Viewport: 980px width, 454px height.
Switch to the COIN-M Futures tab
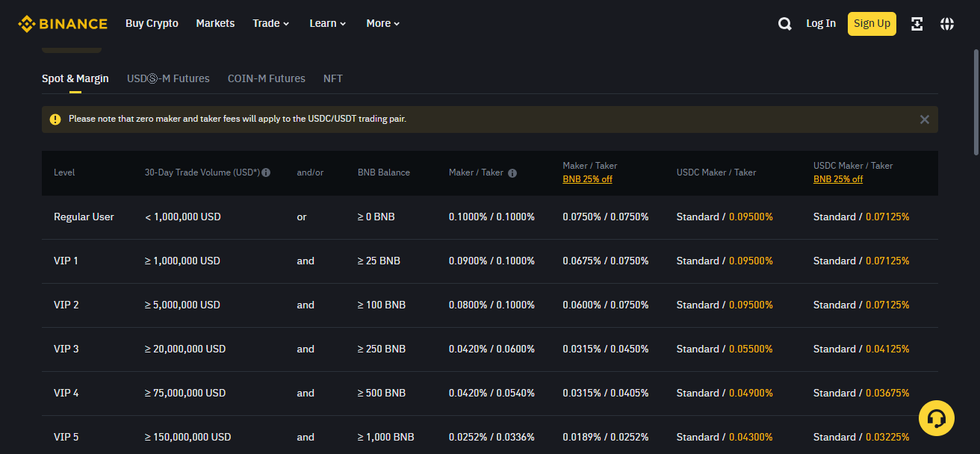(x=267, y=78)
